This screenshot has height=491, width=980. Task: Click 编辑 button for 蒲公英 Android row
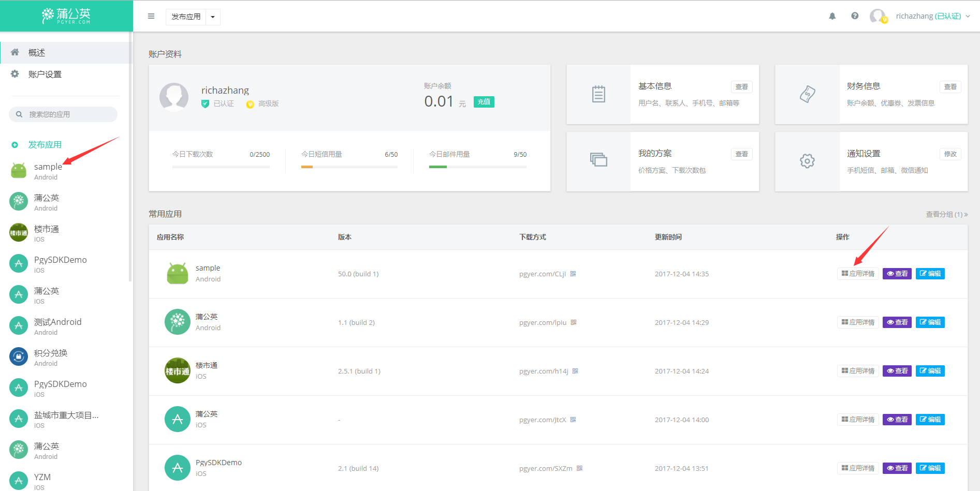(x=930, y=322)
